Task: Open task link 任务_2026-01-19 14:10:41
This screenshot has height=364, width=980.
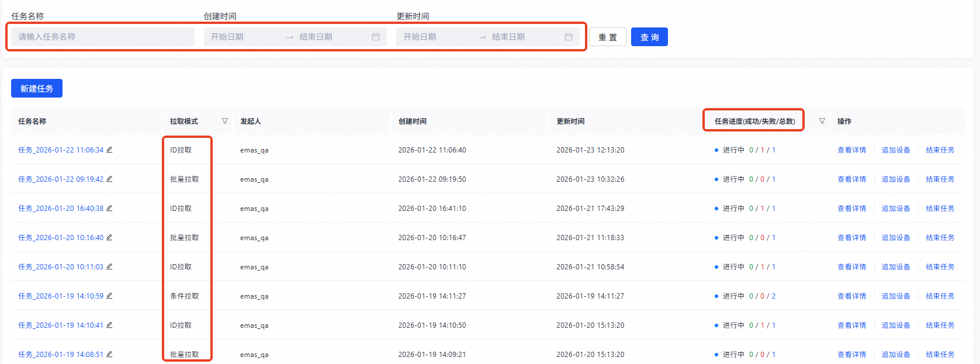Action: pyautogui.click(x=61, y=325)
